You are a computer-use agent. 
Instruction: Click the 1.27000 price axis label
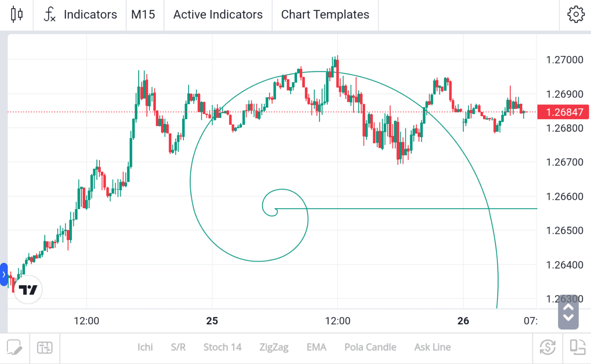point(565,60)
